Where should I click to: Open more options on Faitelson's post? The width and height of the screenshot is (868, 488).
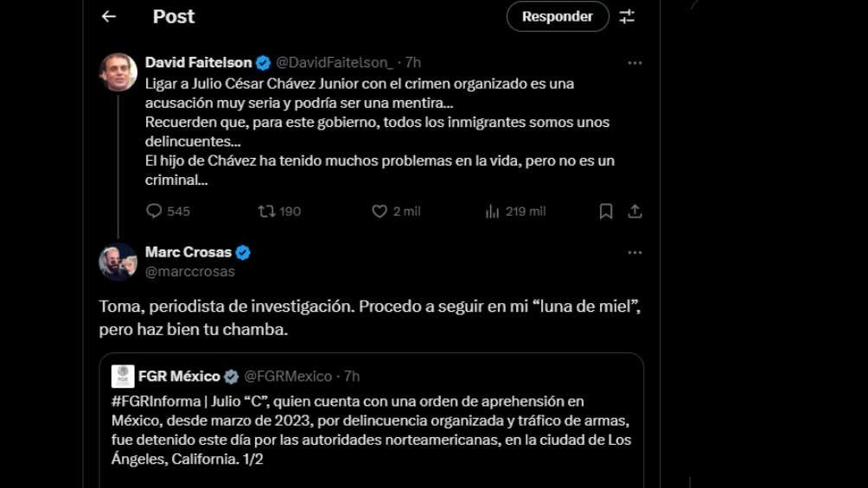[635, 62]
